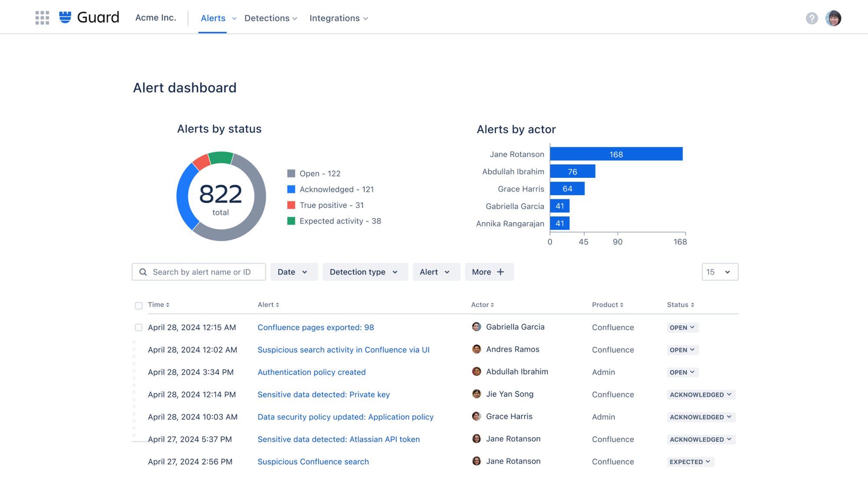Image resolution: width=868 pixels, height=488 pixels.
Task: Open the app switcher grid icon
Action: click(x=42, y=18)
